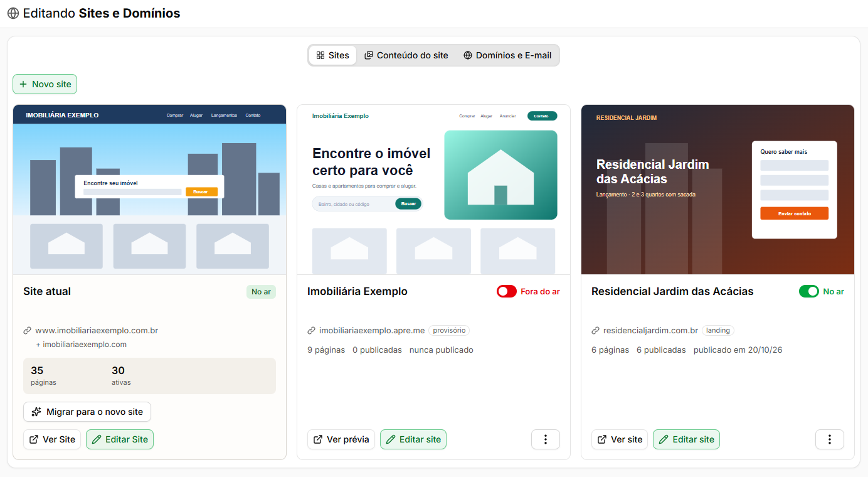The width and height of the screenshot is (868, 477).
Task: Open the Residencial Jardim preview thumbnail
Action: click(717, 190)
